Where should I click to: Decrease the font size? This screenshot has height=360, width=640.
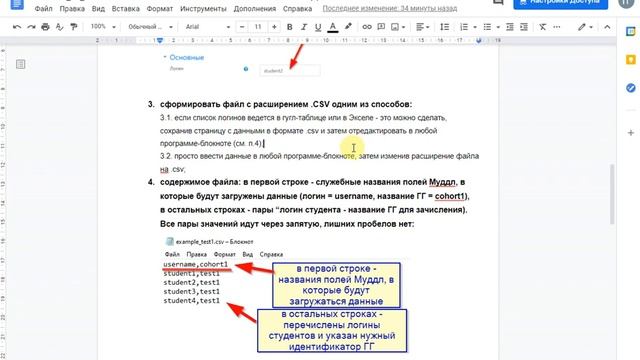pos(242,27)
